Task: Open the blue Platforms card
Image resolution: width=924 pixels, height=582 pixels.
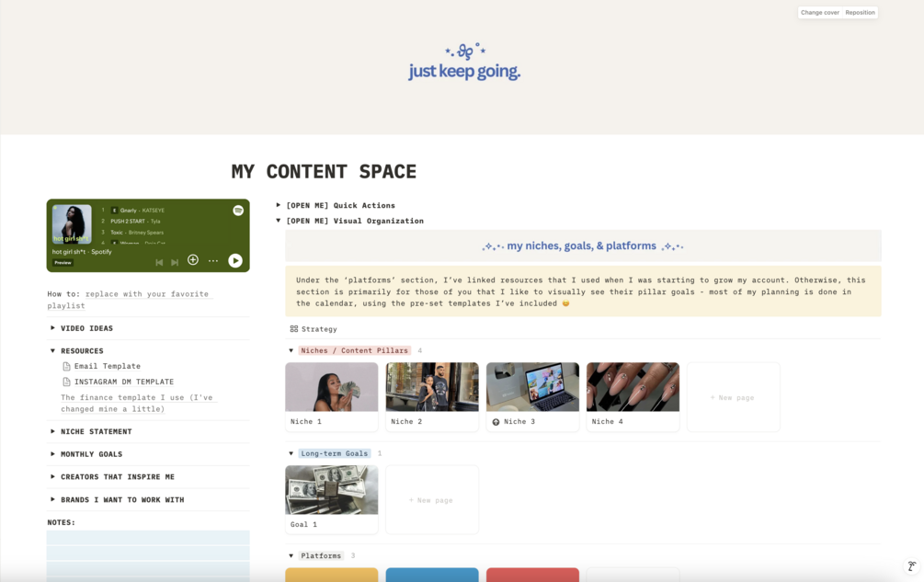Action: (x=432, y=575)
